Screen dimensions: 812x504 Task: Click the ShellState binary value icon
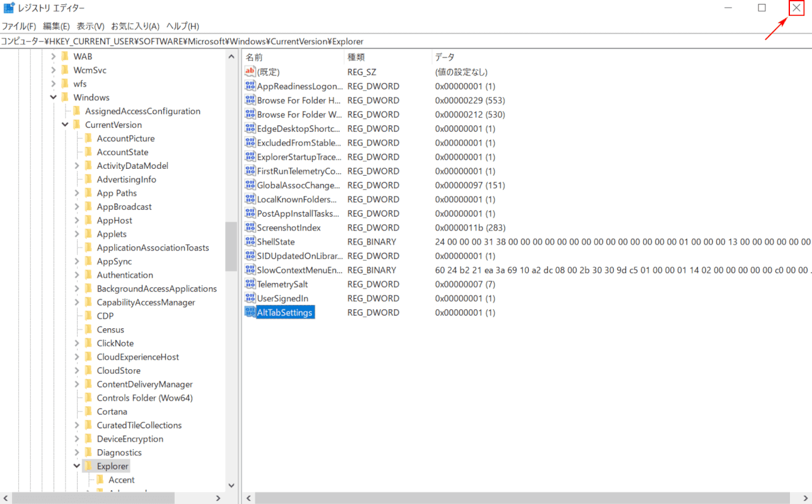[250, 242]
